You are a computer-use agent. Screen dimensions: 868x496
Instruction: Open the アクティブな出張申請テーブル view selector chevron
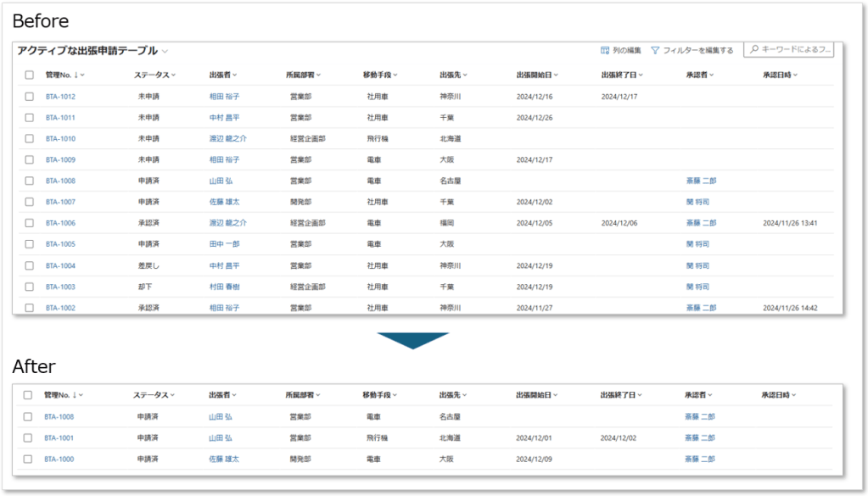tap(165, 52)
